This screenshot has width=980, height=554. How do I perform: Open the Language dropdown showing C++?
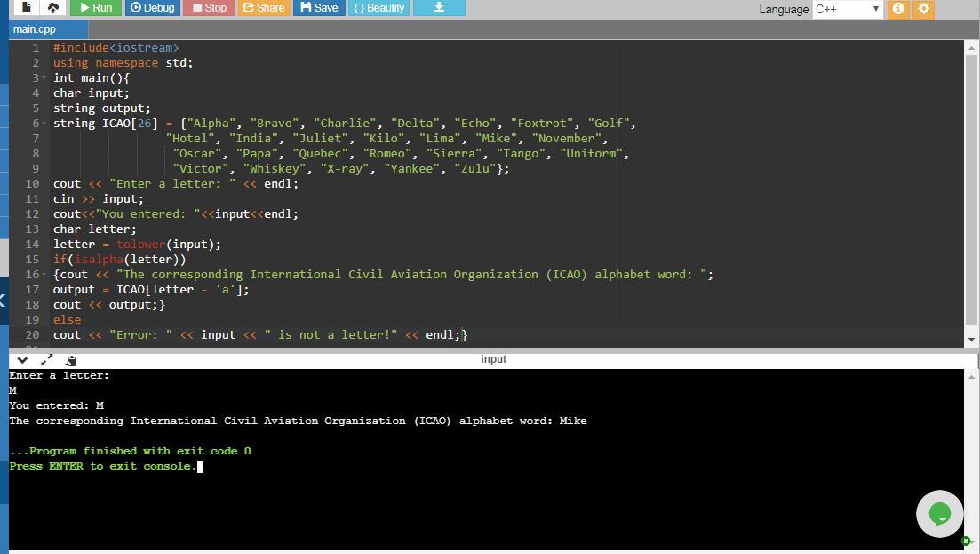(x=847, y=9)
